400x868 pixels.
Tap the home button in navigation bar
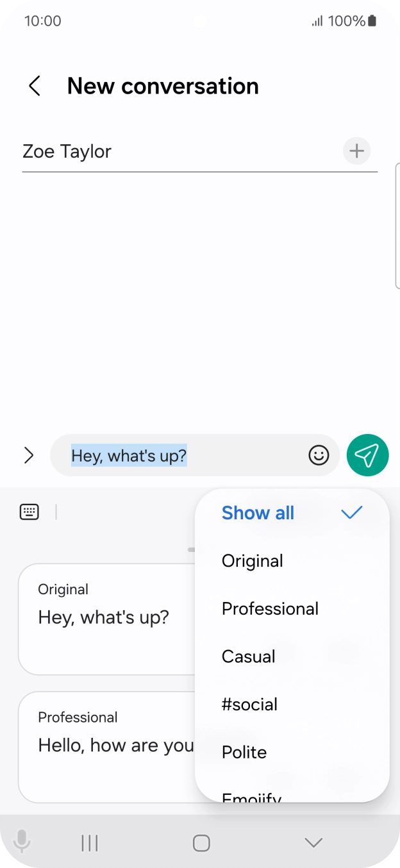click(x=201, y=843)
